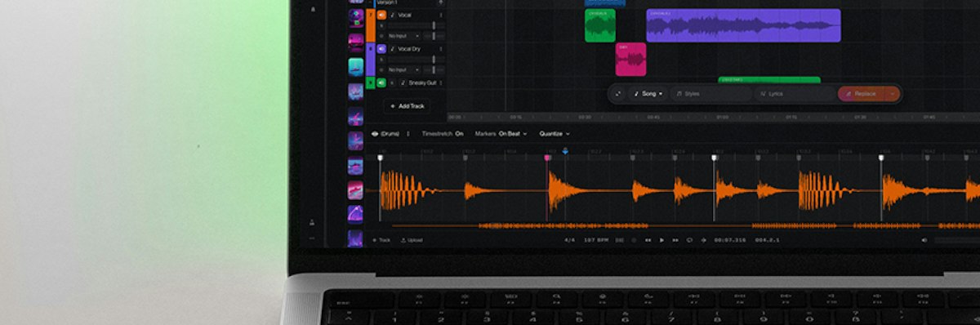Open the Vocal Dry track No Input dropdown
Image resolution: width=980 pixels, height=325 pixels.
404,70
